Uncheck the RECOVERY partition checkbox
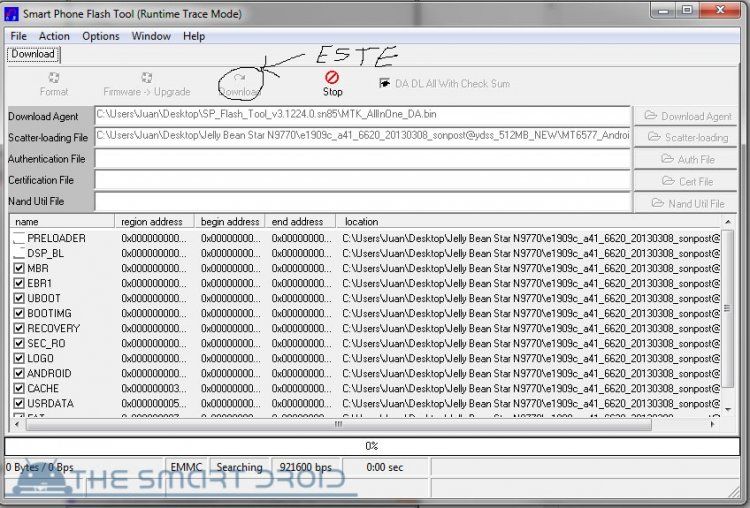 click(19, 328)
